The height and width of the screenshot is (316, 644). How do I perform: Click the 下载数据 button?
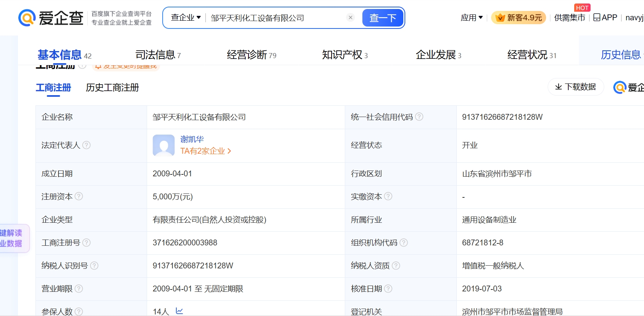(x=575, y=87)
